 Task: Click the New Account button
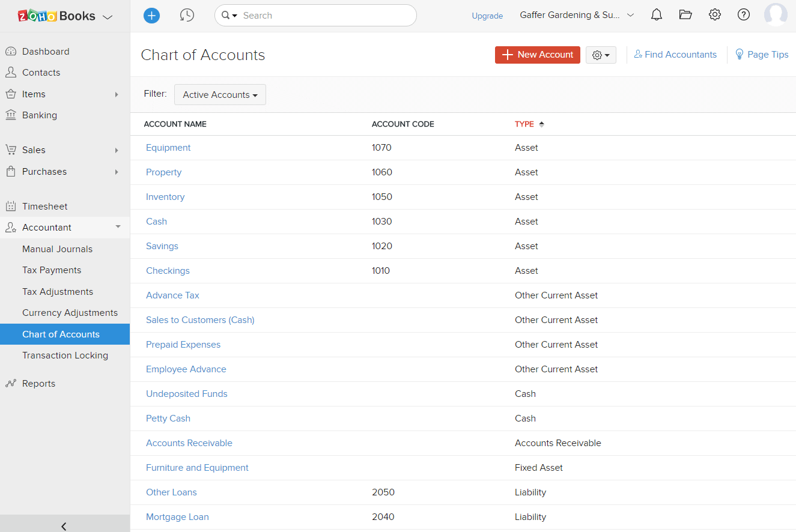tap(538, 55)
